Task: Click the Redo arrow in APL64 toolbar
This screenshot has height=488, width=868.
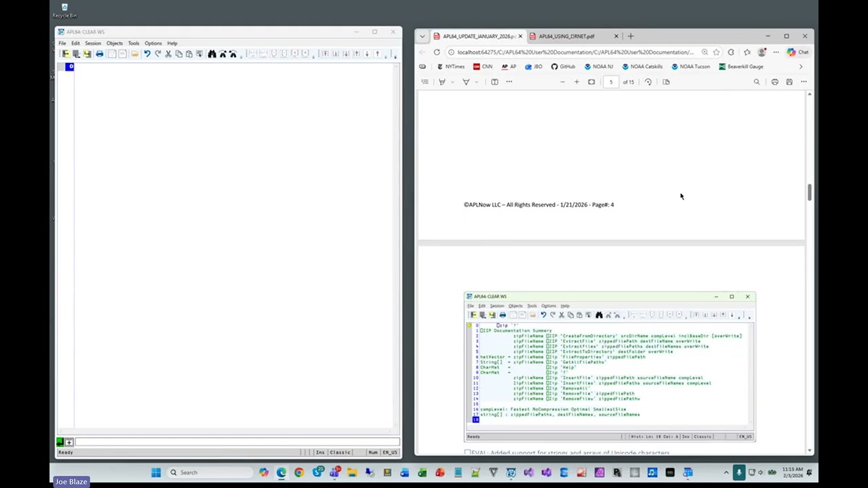Action: tap(157, 54)
